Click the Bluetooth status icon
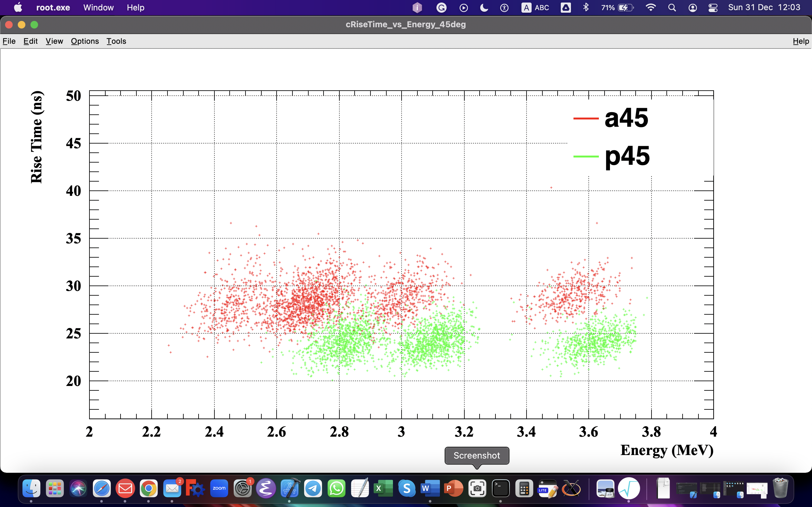Screen dimensions: 812x507 586,7
